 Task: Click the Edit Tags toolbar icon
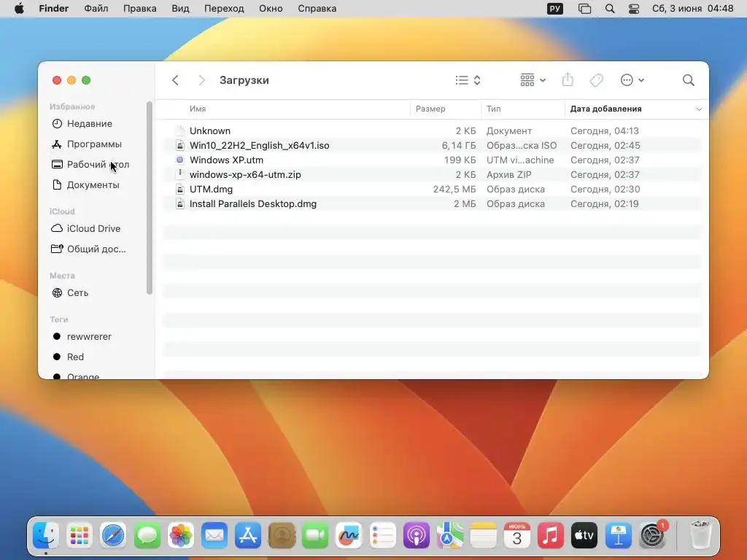[596, 80]
